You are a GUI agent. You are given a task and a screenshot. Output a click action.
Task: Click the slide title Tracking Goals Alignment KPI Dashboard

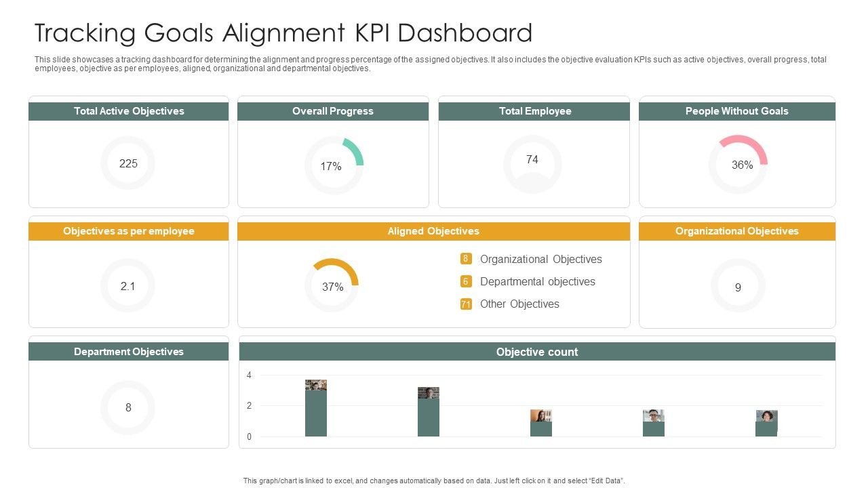coord(283,33)
